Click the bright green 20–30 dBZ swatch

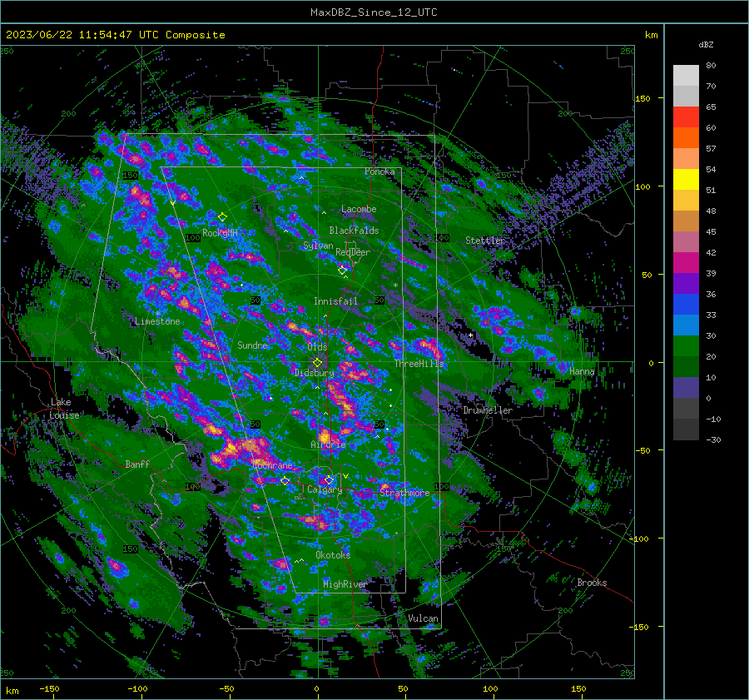pyautogui.click(x=686, y=346)
